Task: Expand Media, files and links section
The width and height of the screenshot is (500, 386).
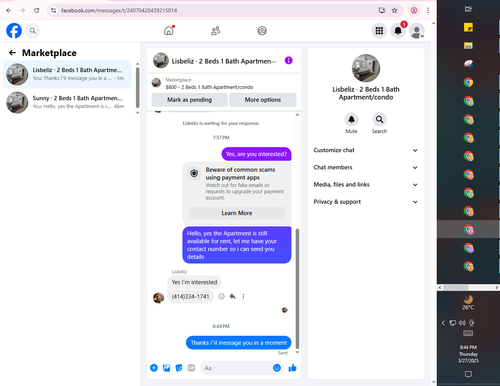Action: (366, 184)
